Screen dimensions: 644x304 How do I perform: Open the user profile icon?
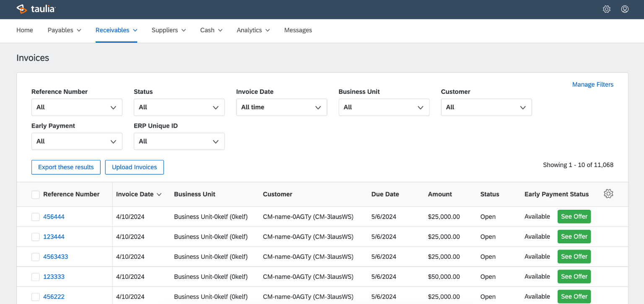[x=625, y=9]
